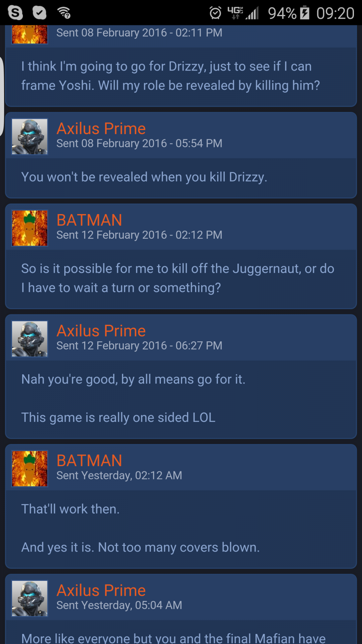Screen dimensions: 362x644
Task: Tap the battery charging icon
Action: [x=305, y=13]
